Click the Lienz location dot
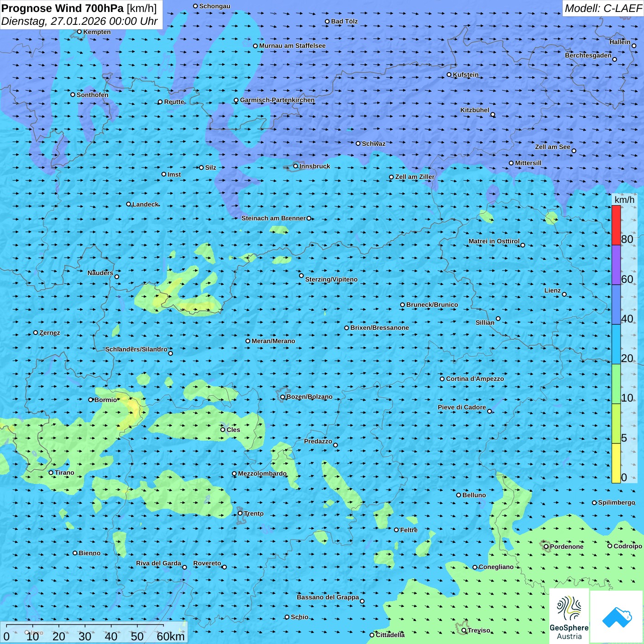The image size is (644, 644). tap(564, 294)
